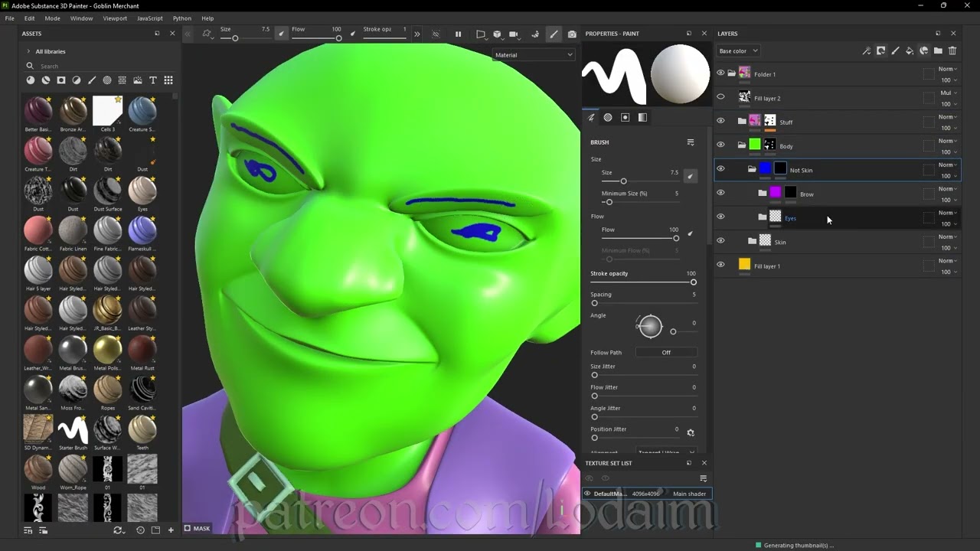
Task: Filter assets by Textures grid icon
Action: [122, 80]
